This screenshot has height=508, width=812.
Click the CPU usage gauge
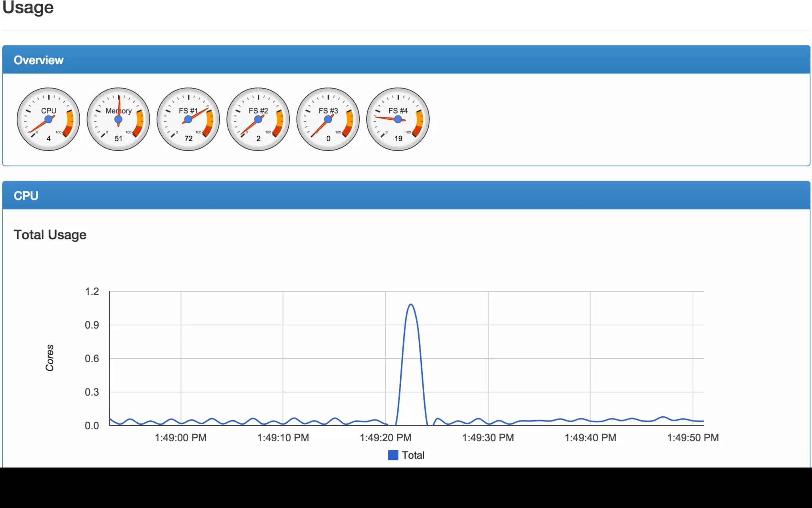coord(48,119)
